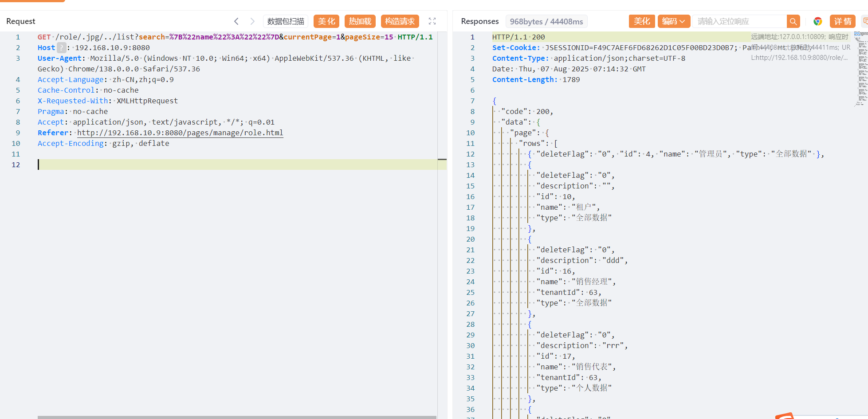Viewport: 868px width, 419px height.
Task: Expand the Request panel to fullscreen
Action: [432, 21]
